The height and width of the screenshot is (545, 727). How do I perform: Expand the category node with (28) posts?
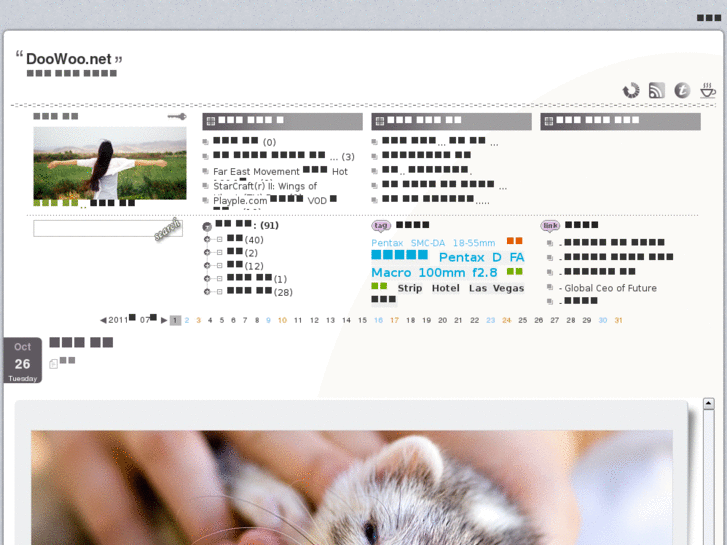tap(207, 292)
